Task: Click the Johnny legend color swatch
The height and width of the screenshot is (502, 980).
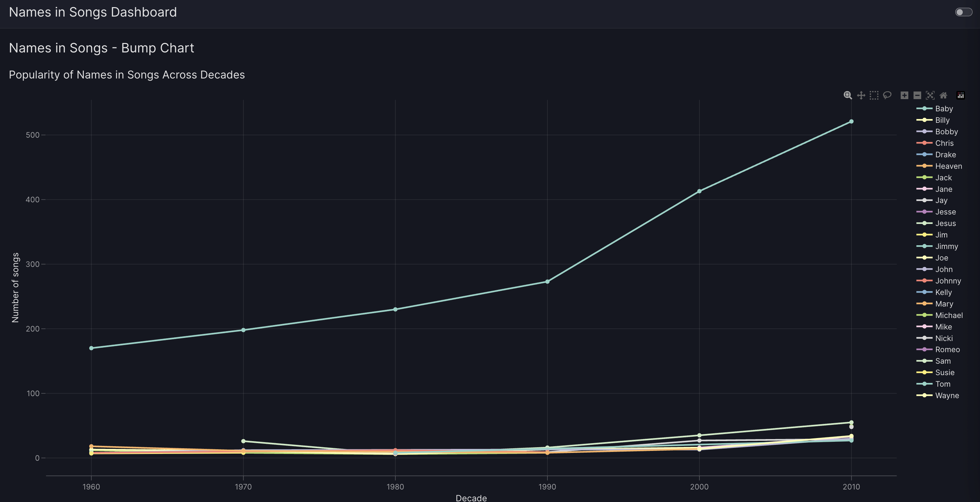Action: [924, 281]
